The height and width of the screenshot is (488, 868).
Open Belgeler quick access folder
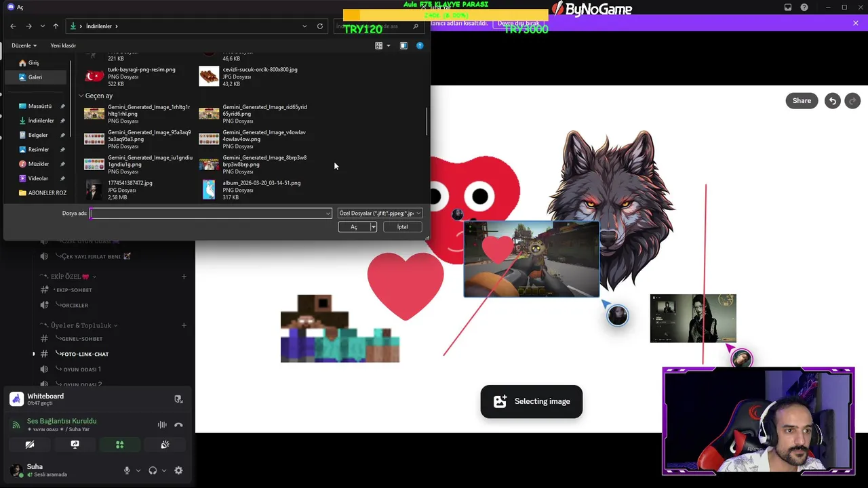pos(38,135)
